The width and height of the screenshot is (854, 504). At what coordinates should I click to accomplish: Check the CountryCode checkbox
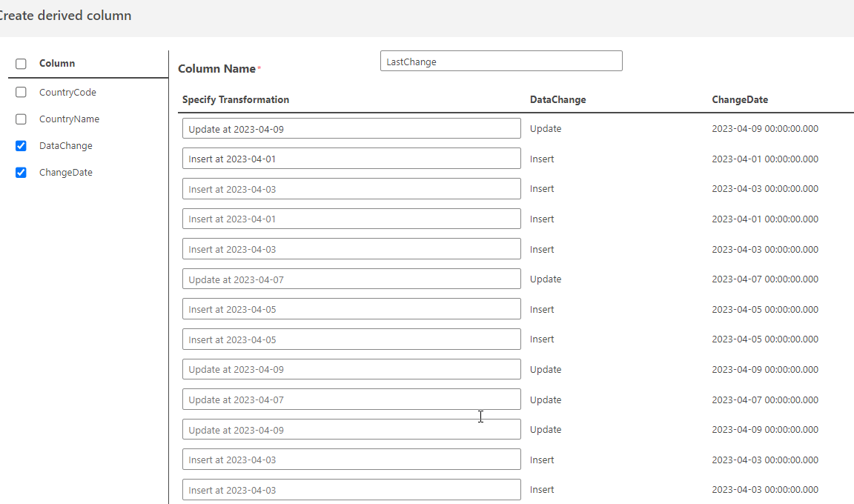pyautogui.click(x=21, y=93)
